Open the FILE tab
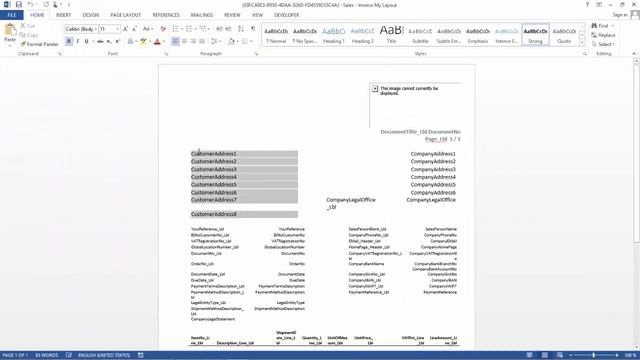The height and width of the screenshot is (360, 640). point(12,15)
